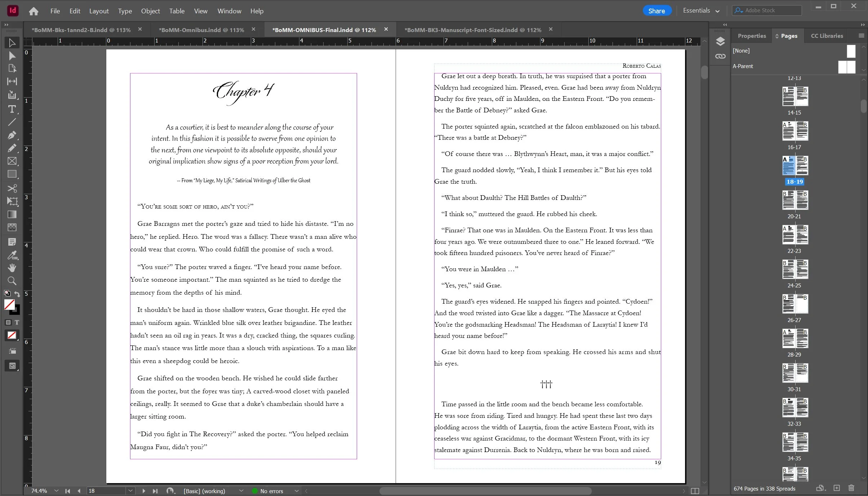
Task: Activate the Hand tool
Action: tap(12, 268)
